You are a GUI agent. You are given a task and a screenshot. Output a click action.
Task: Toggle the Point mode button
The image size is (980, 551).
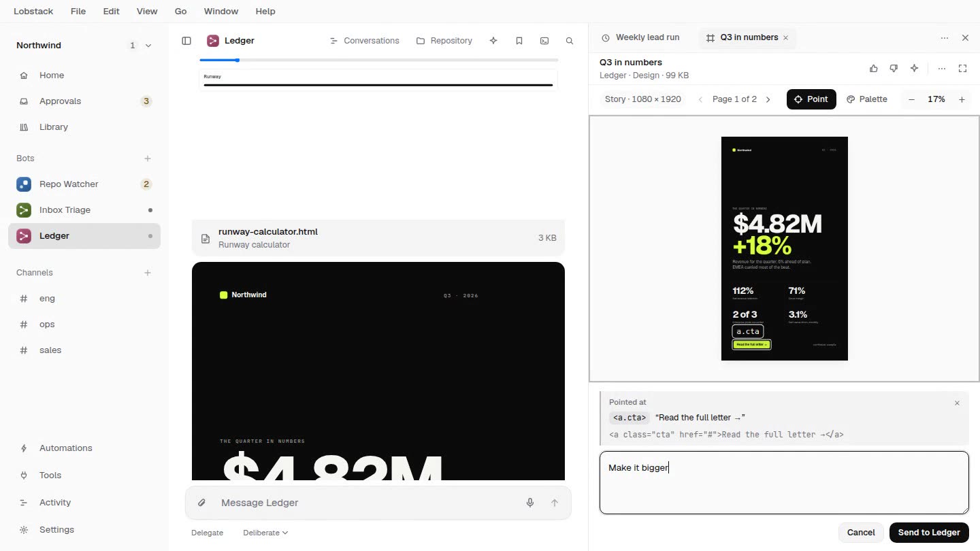811,99
